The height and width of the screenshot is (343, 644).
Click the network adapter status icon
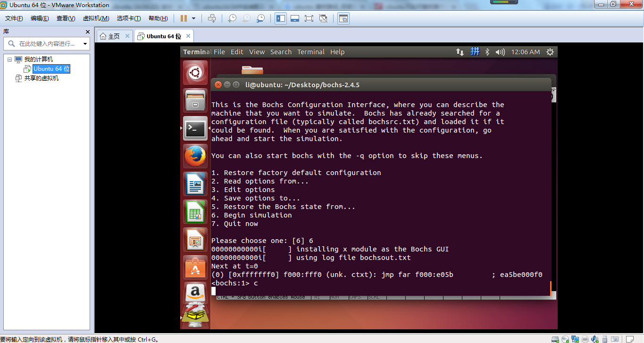pyautogui.click(x=575, y=339)
